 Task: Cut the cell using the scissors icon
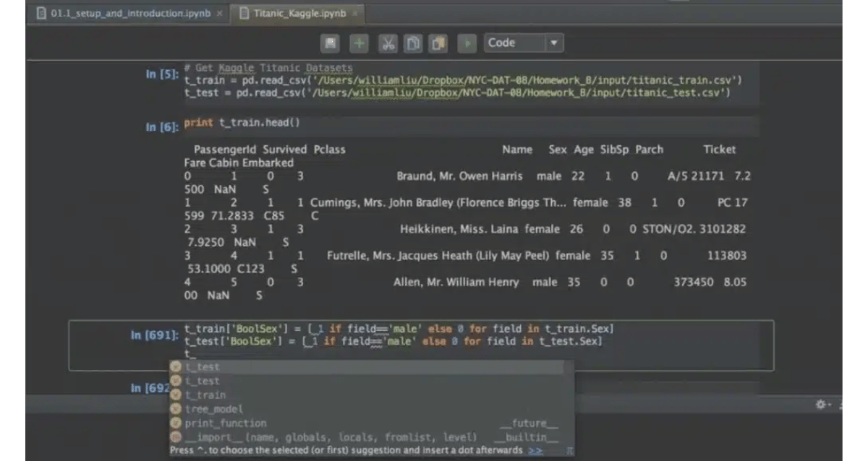(388, 43)
